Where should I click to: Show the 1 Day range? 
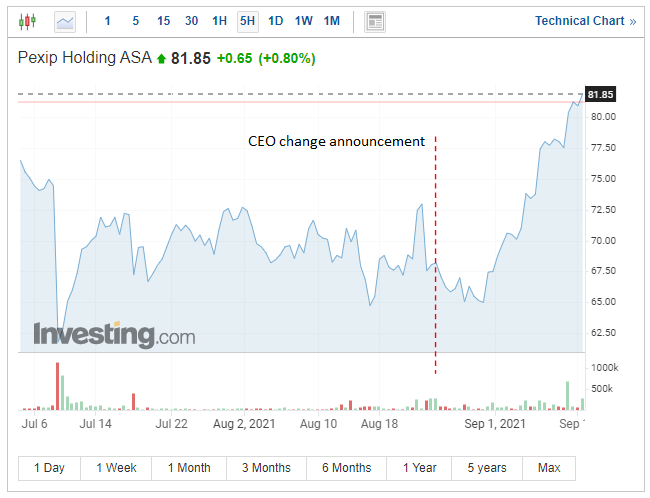click(49, 468)
